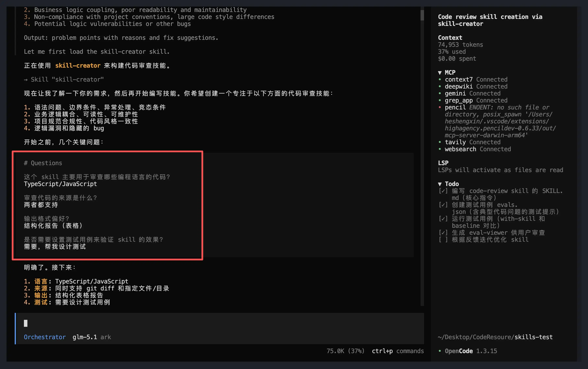The width and height of the screenshot is (588, 369).
Task: Click the status dot next to tavily
Action: click(440, 142)
